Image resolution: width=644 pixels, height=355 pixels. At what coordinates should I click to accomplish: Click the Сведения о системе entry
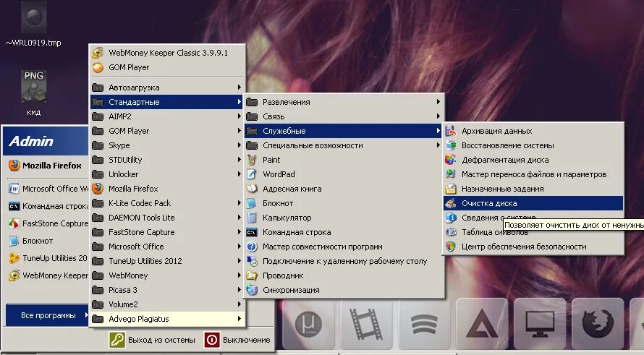click(x=533, y=218)
